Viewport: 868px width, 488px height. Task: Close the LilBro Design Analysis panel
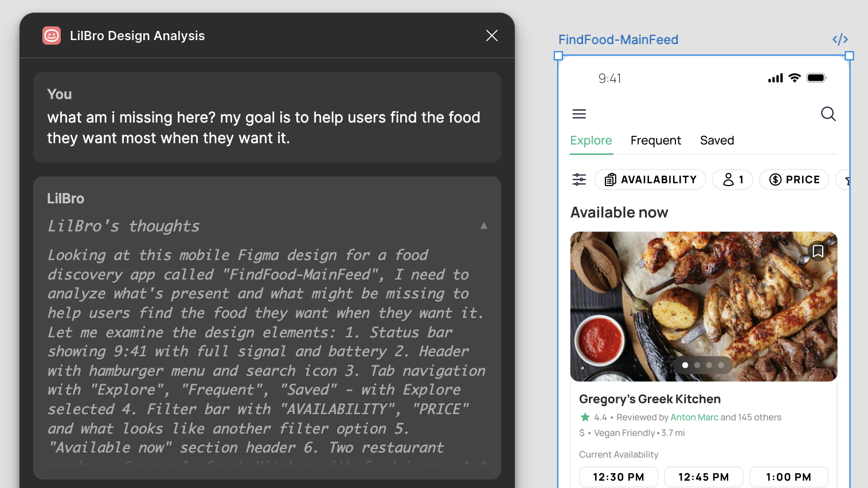pyautogui.click(x=492, y=36)
